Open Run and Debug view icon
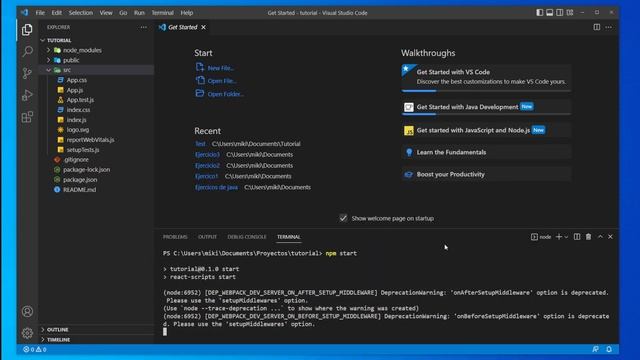The width and height of the screenshot is (640, 360). coord(27,95)
